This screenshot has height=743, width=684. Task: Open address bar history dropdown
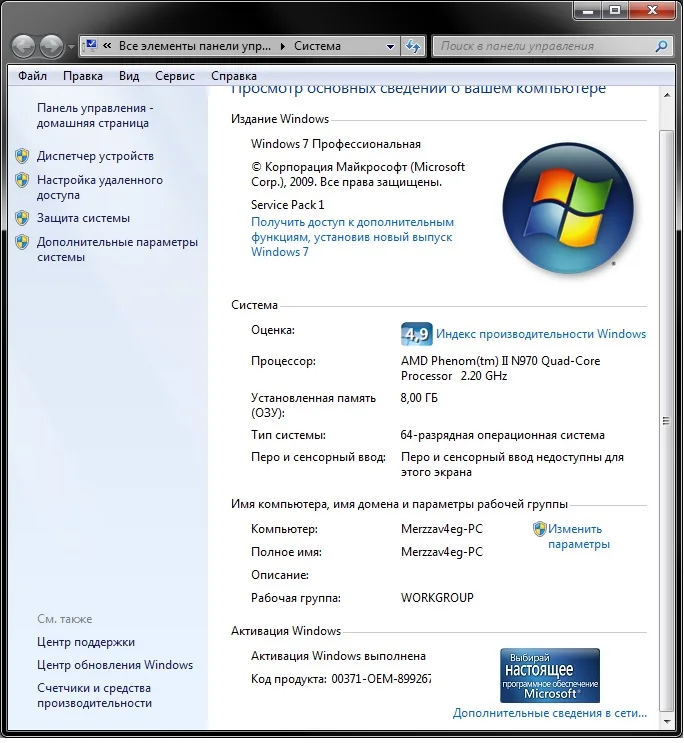click(x=391, y=46)
